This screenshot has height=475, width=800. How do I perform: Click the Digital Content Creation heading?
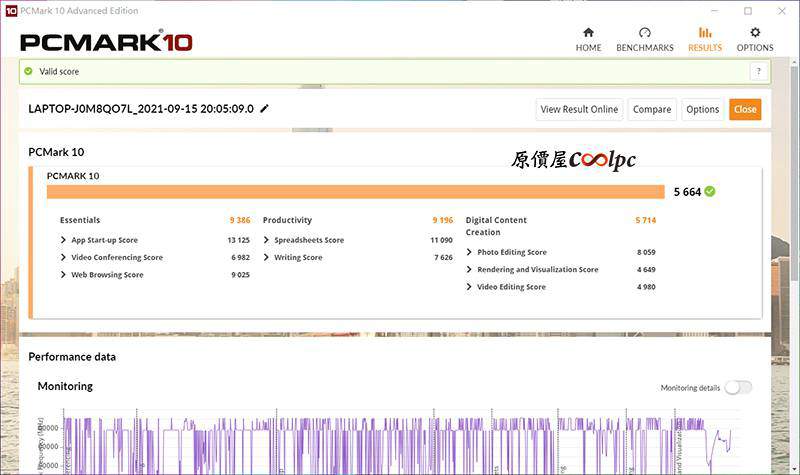(496, 226)
